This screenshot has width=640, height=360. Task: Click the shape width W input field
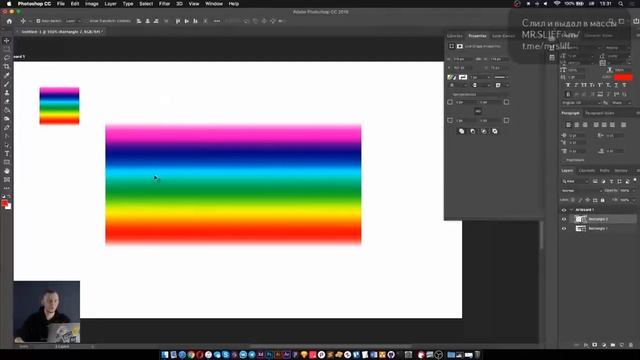pos(463,59)
